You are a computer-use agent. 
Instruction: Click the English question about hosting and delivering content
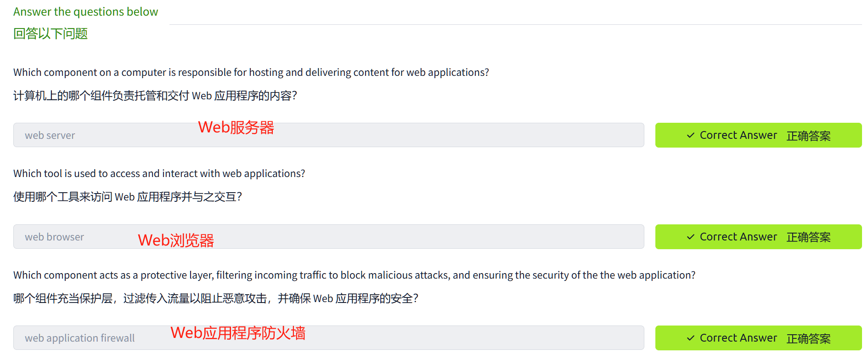coord(251,73)
